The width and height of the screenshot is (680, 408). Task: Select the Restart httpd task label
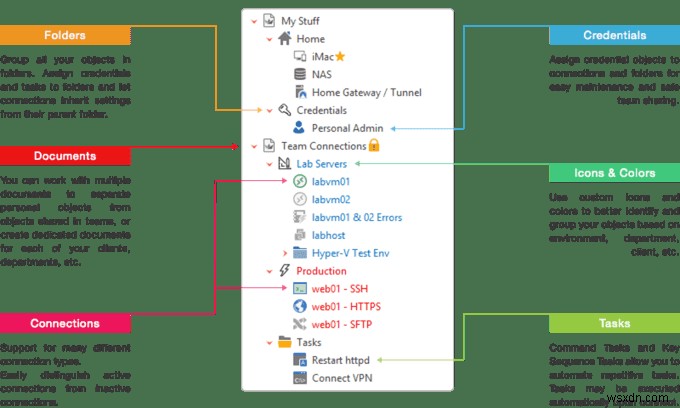click(340, 360)
